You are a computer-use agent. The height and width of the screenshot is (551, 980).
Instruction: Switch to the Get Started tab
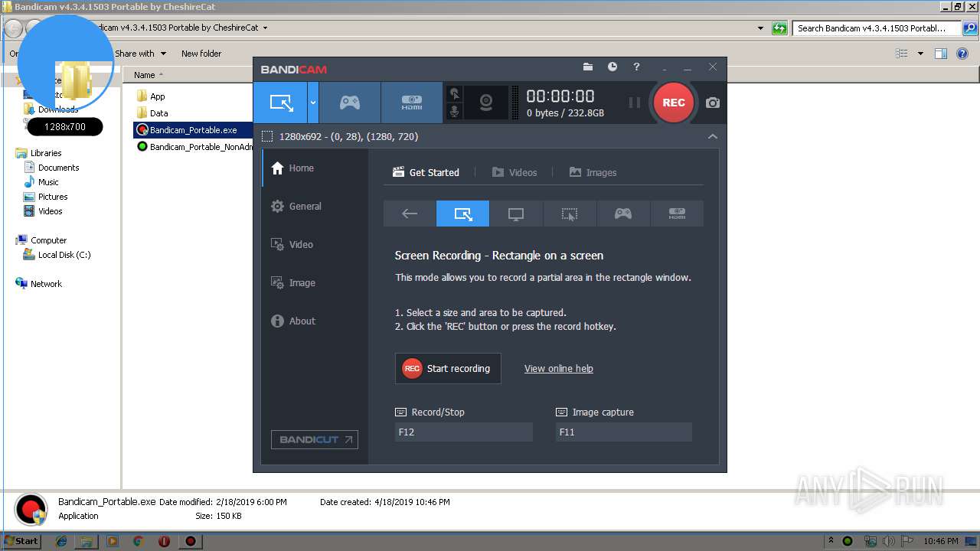[426, 172]
